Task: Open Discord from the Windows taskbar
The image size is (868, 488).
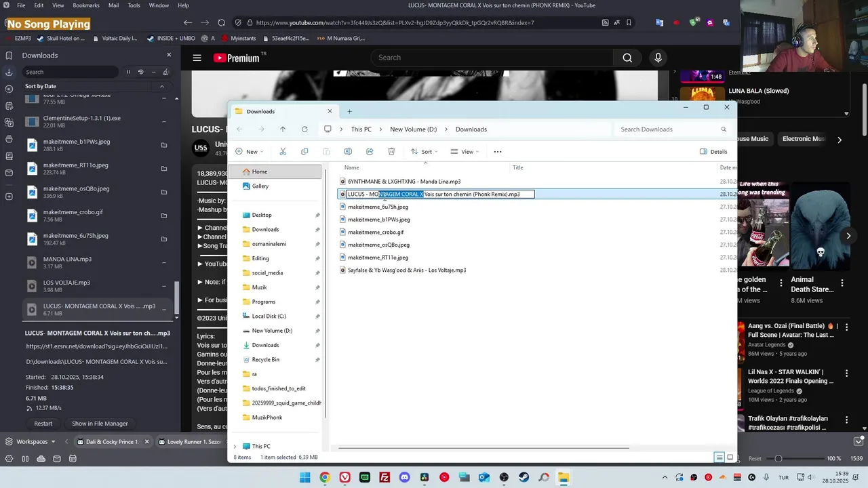Action: (405, 477)
